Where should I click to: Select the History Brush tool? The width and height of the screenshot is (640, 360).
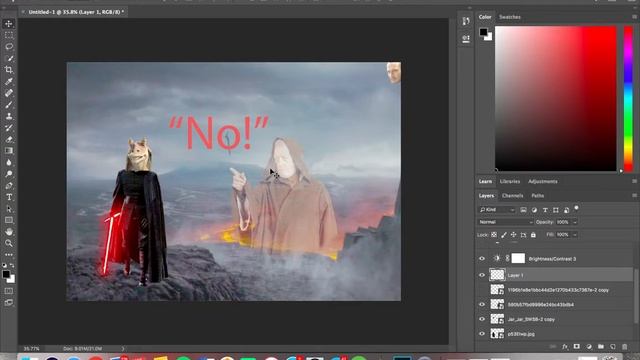(x=9, y=128)
